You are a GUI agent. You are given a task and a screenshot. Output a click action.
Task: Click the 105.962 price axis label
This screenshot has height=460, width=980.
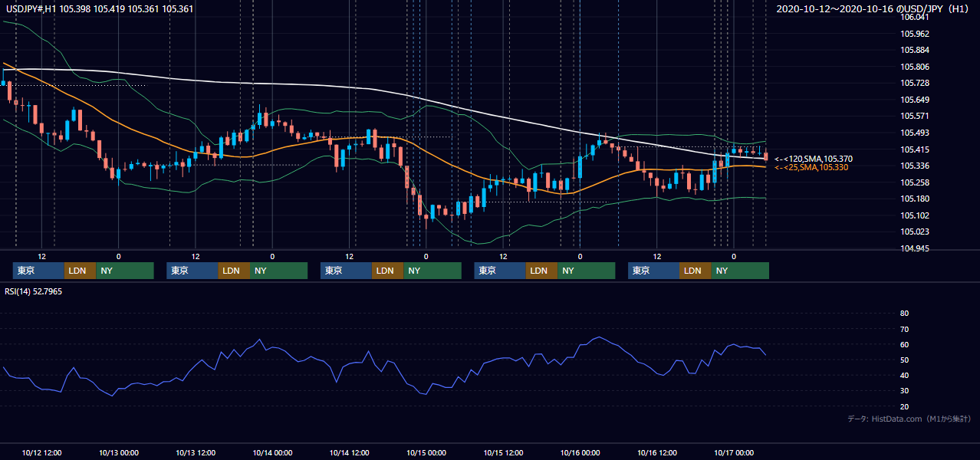[x=915, y=34]
